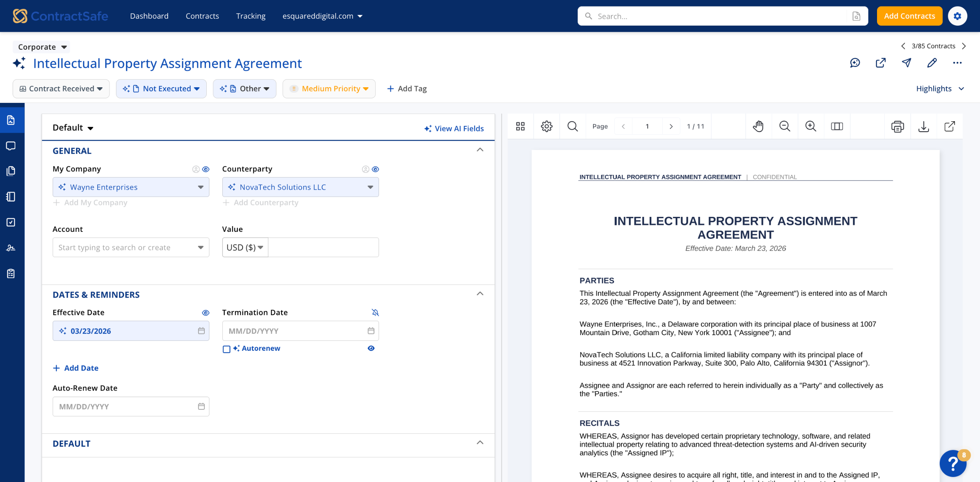The width and height of the screenshot is (980, 482).
Task: Click the send paper plane icon
Action: tap(906, 63)
